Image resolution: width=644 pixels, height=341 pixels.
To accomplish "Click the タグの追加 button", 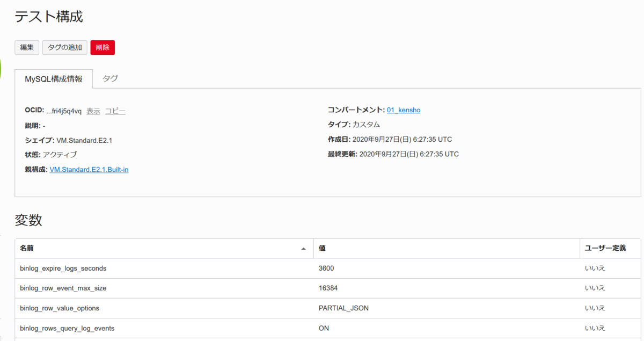I will (64, 47).
